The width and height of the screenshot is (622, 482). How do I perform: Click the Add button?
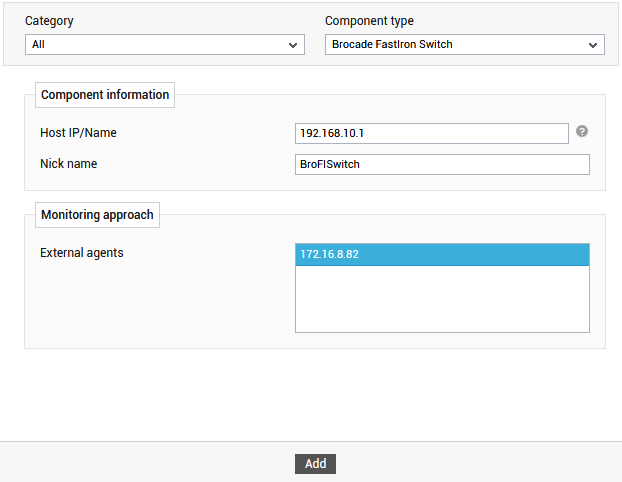(x=315, y=464)
